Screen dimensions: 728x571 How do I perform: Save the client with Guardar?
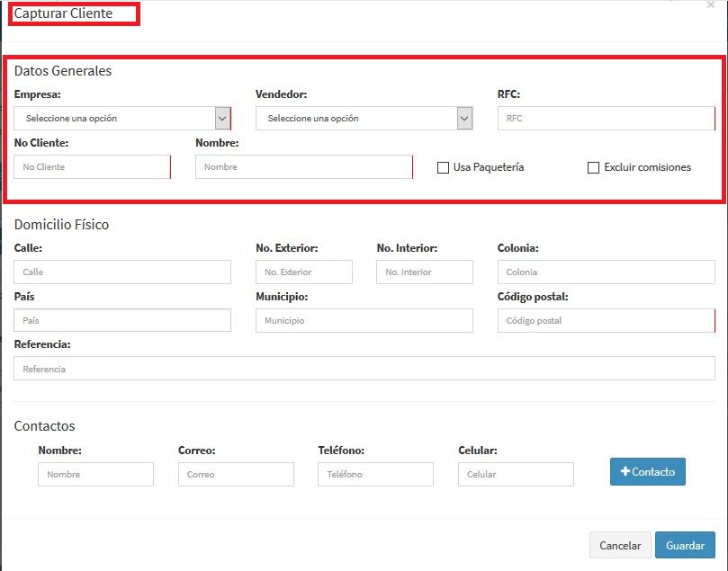pyautogui.click(x=685, y=546)
